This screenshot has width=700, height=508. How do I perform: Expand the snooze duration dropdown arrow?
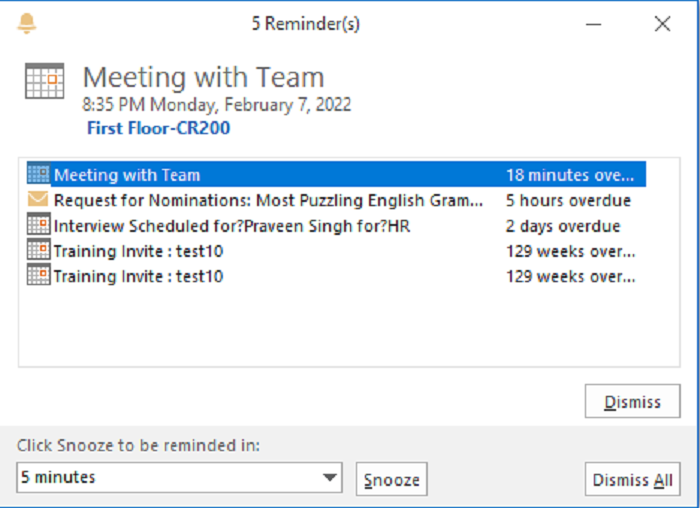(x=330, y=478)
